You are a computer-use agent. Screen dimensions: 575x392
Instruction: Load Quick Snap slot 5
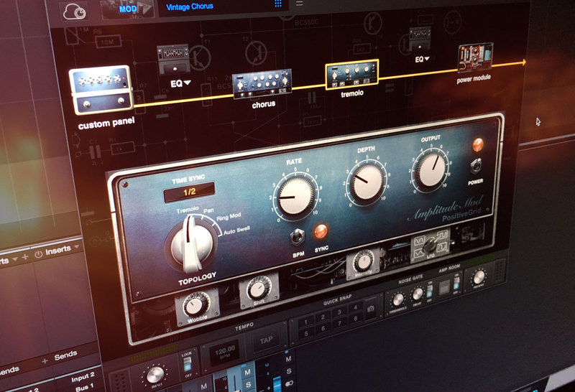point(306,334)
